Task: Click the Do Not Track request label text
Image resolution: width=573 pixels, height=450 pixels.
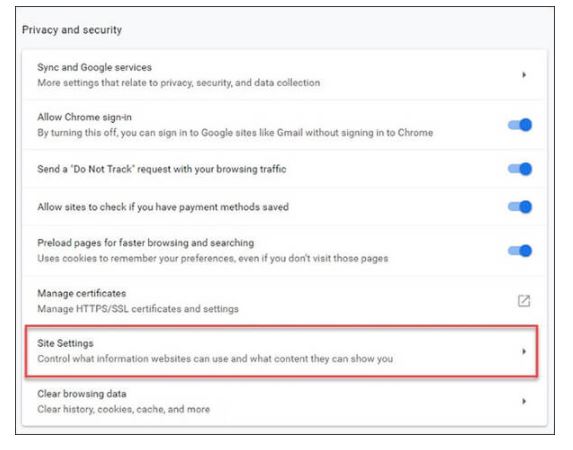Action: [162, 169]
